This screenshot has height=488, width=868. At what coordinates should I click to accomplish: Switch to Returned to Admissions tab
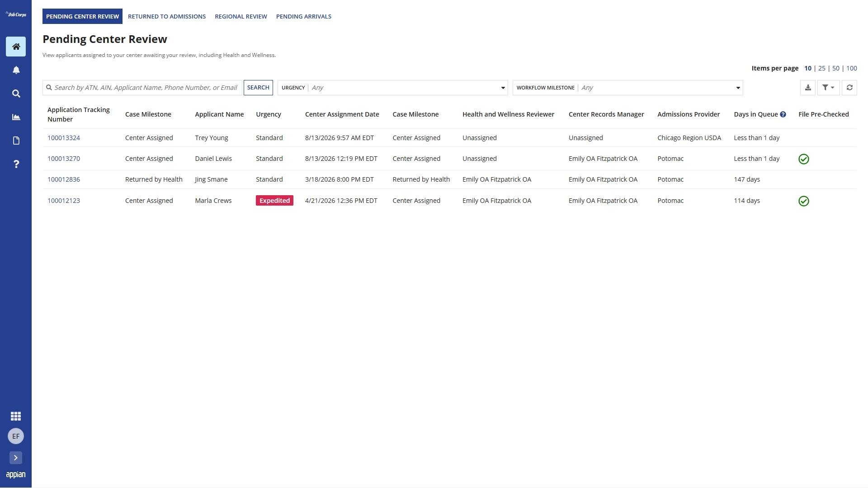[167, 16]
